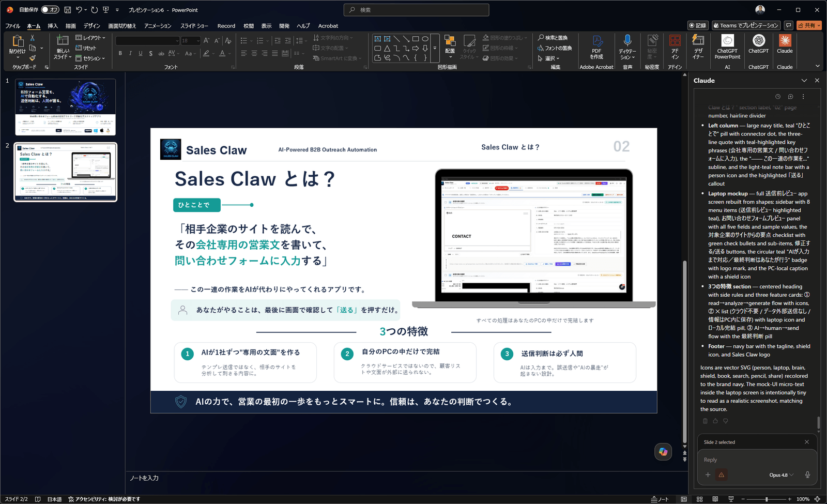Open the 選択 dropdown
This screenshot has height=504, width=827.
point(548,58)
